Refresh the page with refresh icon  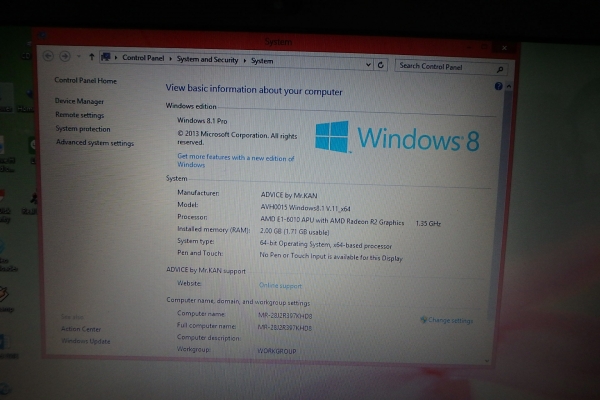381,65
